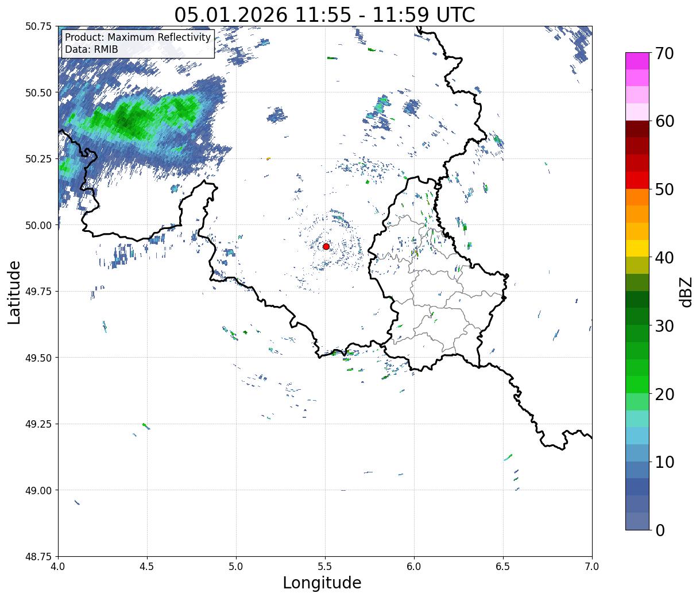700x597 pixels.
Task: Click the 60 tick on the colorbar
Action: pos(664,121)
